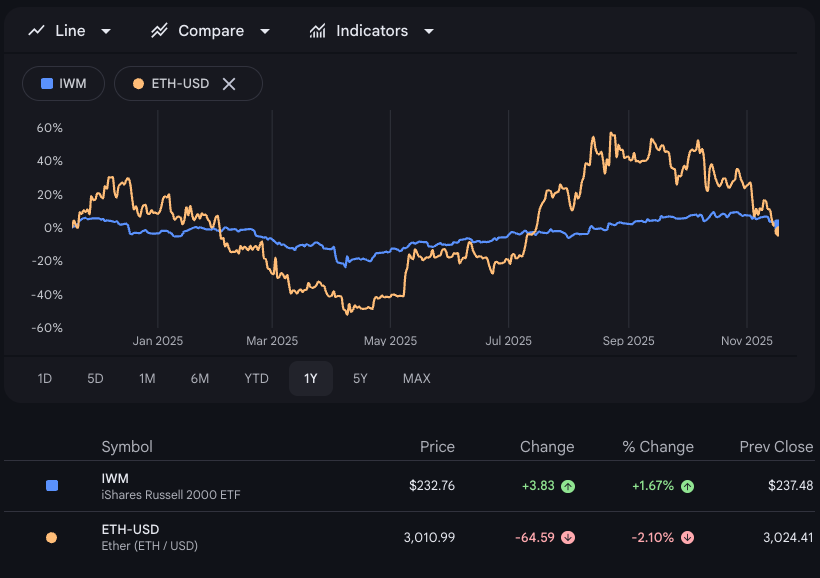Click the red down arrow beside -64.59

click(568, 538)
